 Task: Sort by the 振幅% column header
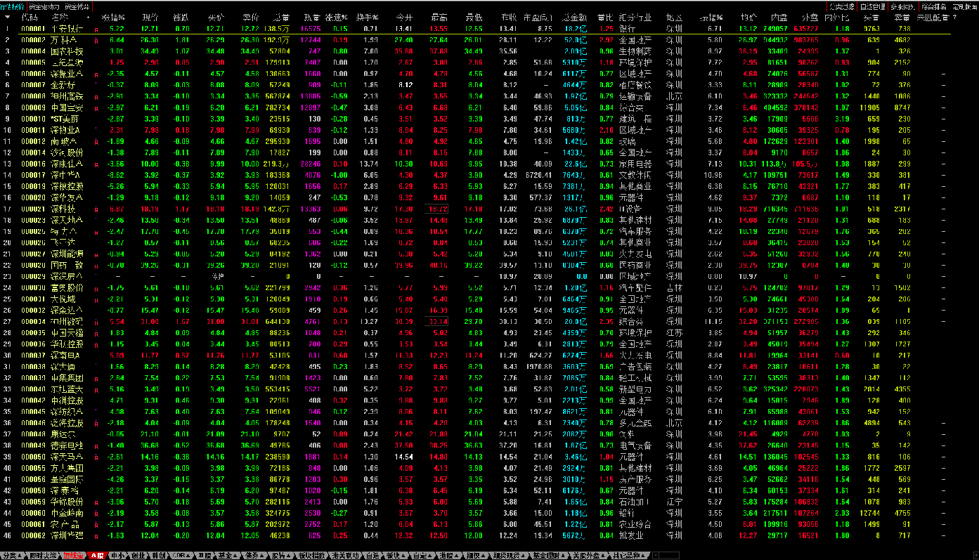(x=711, y=17)
